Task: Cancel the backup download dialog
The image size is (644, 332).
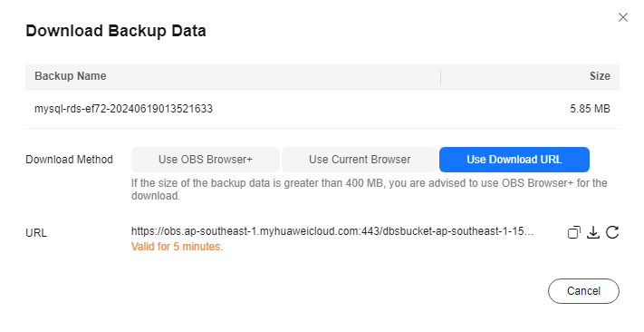Action: [x=583, y=291]
